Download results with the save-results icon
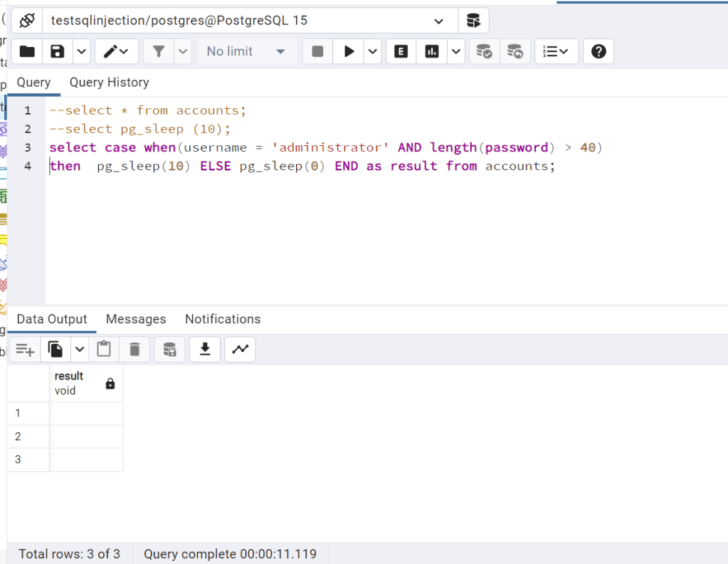 [205, 349]
